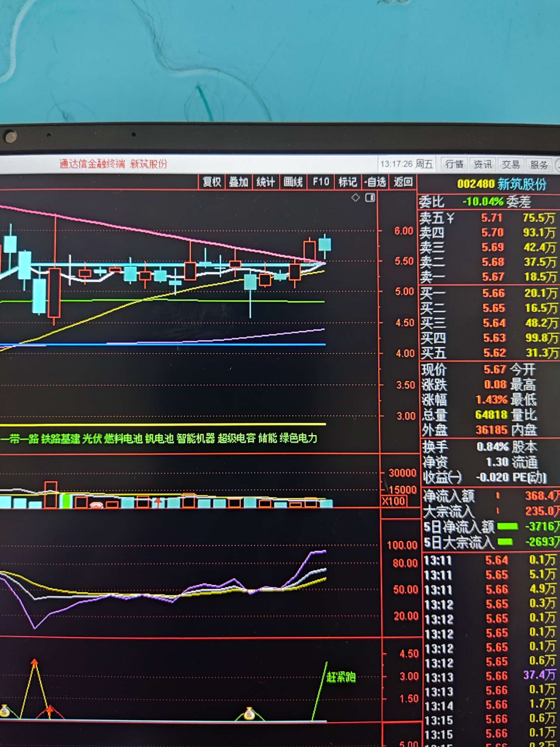Screen dimensions: 560x747
Task: Select the 买四 5.63 order row
Action: point(489,338)
